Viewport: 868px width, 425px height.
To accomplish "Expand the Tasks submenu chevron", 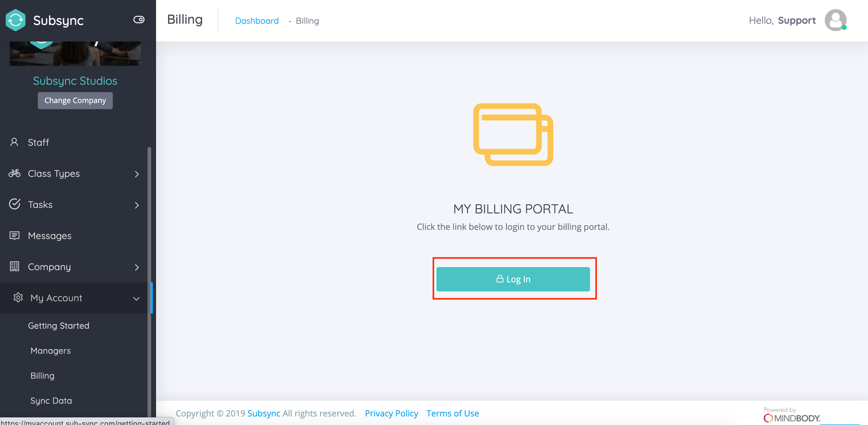I will tap(137, 205).
